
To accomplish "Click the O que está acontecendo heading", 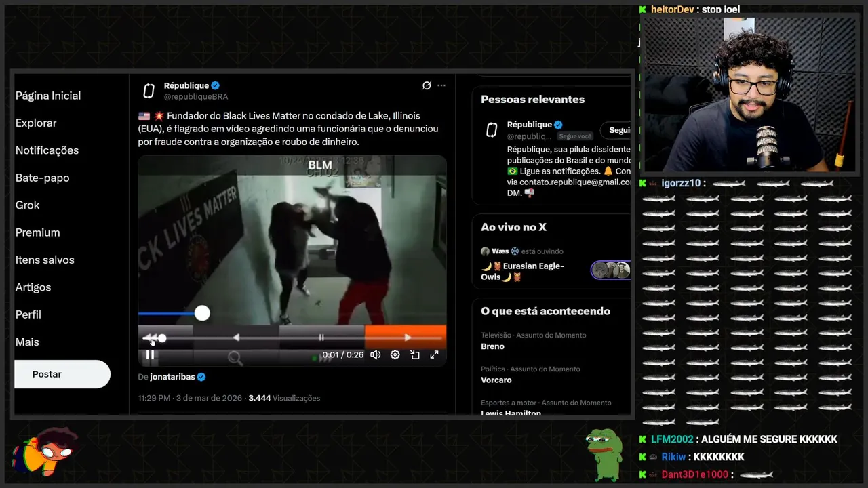I will tap(545, 311).
